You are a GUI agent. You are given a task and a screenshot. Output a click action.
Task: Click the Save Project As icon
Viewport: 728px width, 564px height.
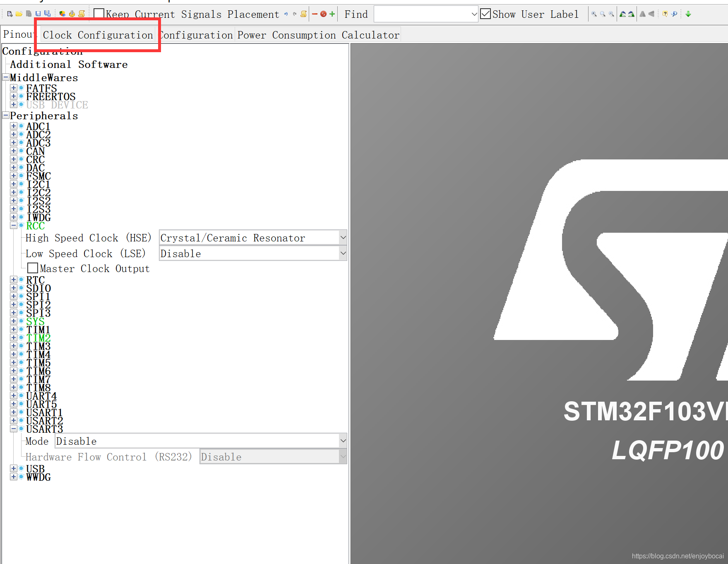47,14
